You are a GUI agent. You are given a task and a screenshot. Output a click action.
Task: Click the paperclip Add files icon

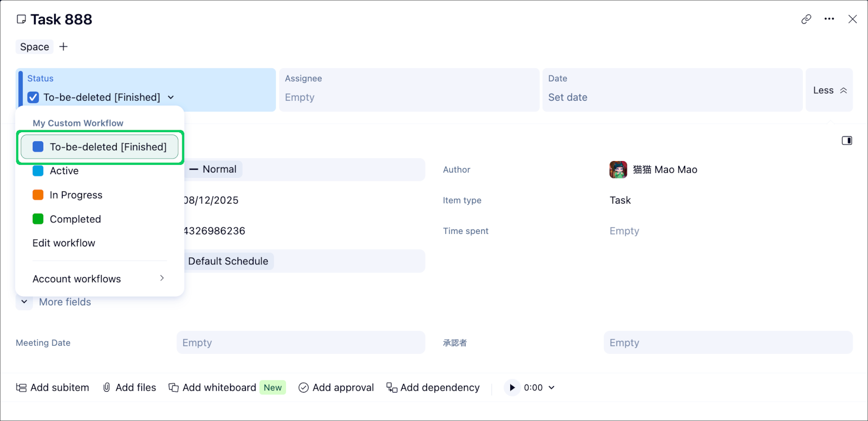click(x=107, y=388)
